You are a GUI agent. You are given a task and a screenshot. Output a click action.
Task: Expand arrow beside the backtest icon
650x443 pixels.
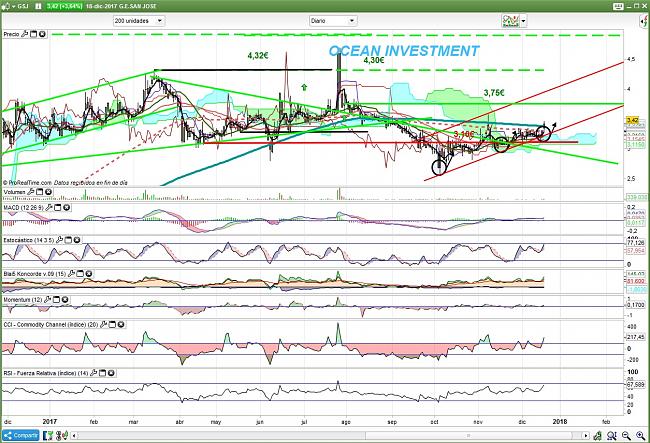tap(524, 21)
